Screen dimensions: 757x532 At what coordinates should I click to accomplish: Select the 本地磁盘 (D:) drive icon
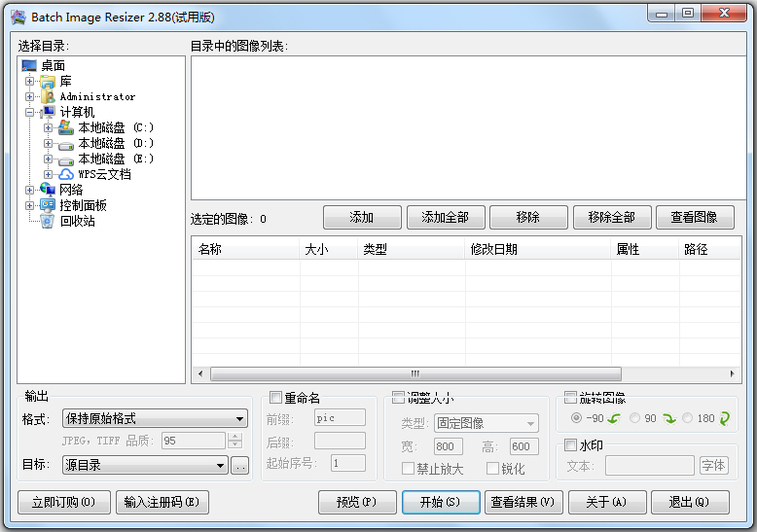pyautogui.click(x=66, y=144)
